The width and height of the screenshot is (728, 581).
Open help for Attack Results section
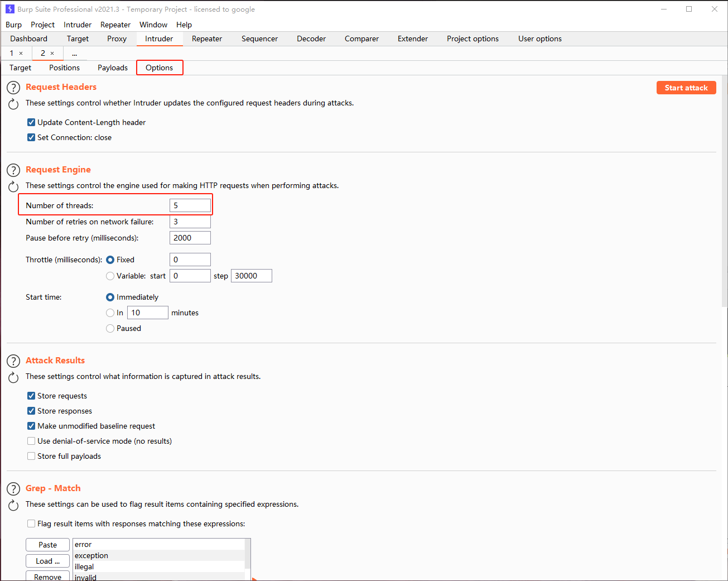pos(13,361)
